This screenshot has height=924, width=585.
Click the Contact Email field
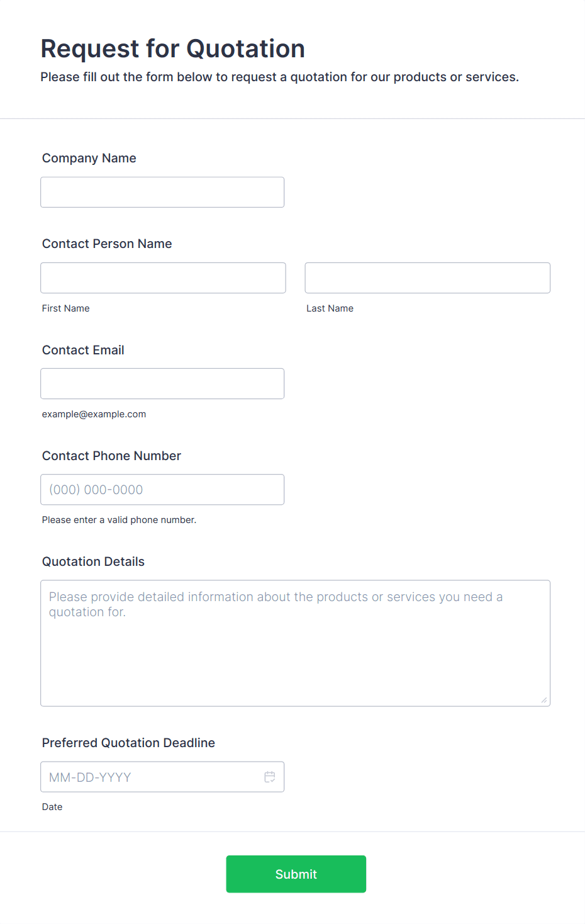point(162,383)
